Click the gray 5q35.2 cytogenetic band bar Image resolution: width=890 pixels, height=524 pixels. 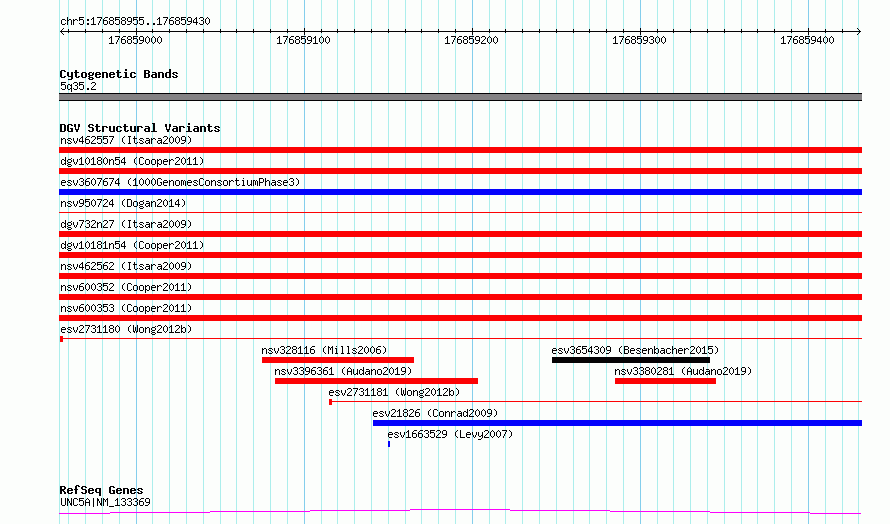[460, 97]
